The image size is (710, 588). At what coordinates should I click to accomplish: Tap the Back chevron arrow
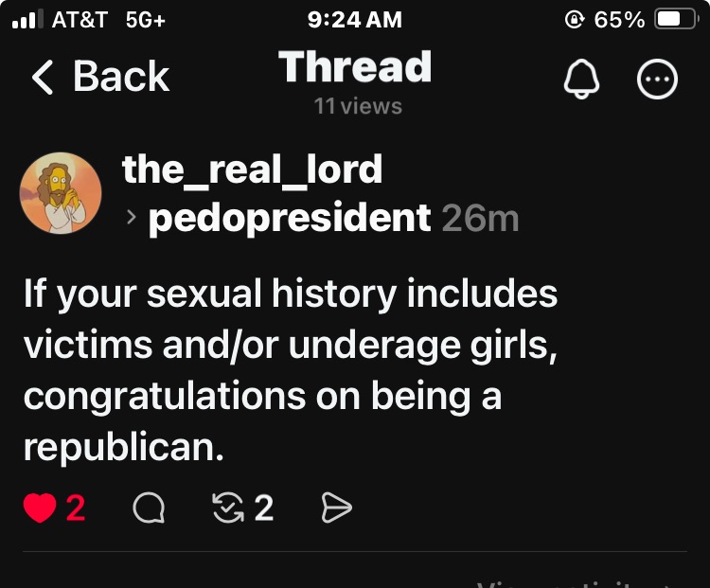tap(43, 78)
